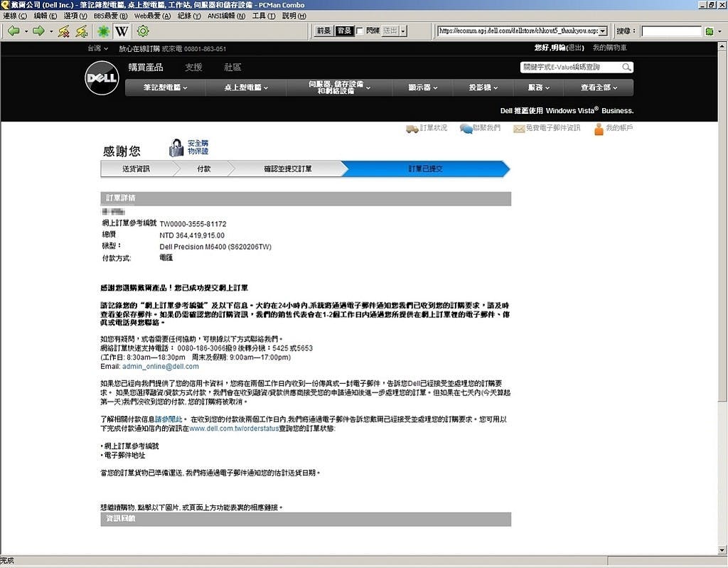Screen dimensions: 728x568
Task: Open the www.dell.com.tw/orderstatus link
Action: pos(234,428)
